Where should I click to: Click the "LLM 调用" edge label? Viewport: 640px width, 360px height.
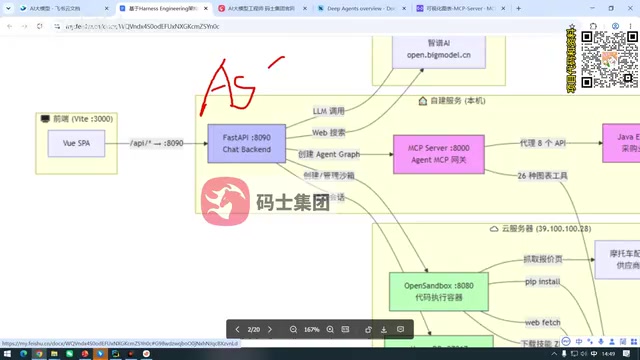tap(329, 111)
